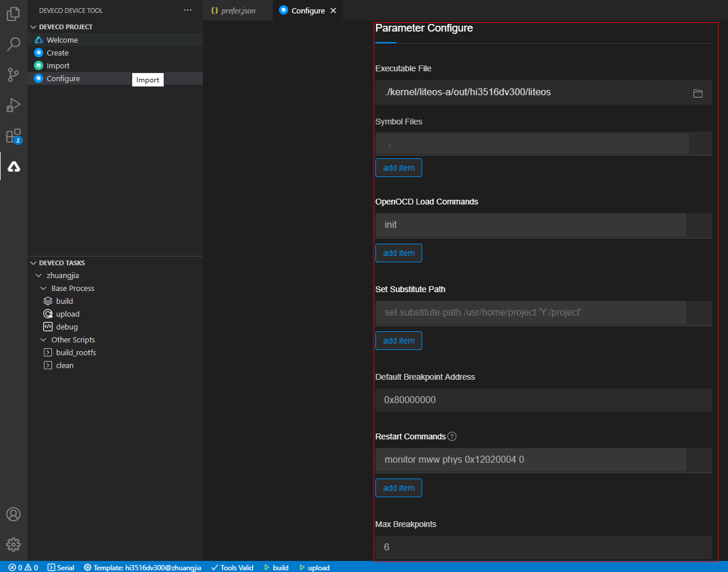The height and width of the screenshot is (572, 728).
Task: Browse for executable file with folder icon
Action: pyautogui.click(x=698, y=93)
